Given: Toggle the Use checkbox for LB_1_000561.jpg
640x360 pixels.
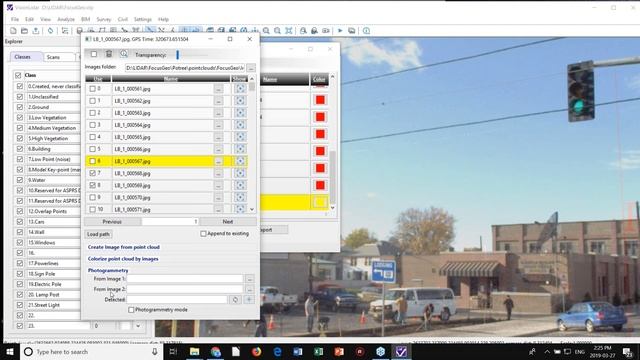Looking at the screenshot, I should coord(93,89).
